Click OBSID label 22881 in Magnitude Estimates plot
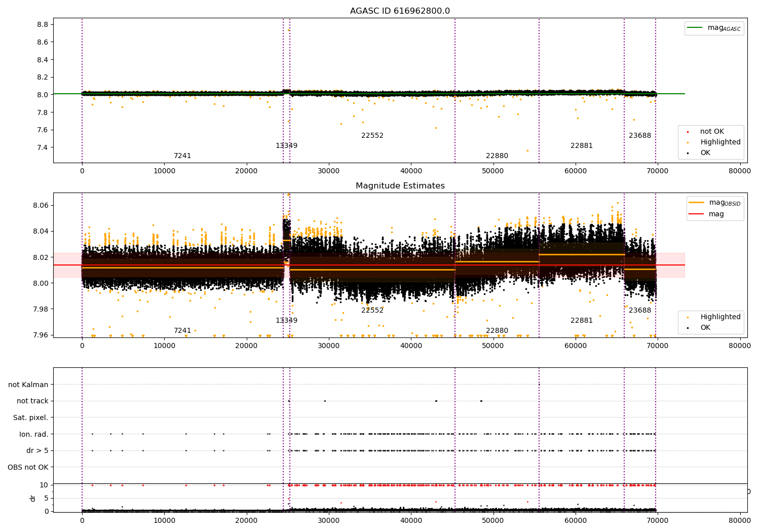The height and width of the screenshot is (532, 760). click(x=582, y=320)
